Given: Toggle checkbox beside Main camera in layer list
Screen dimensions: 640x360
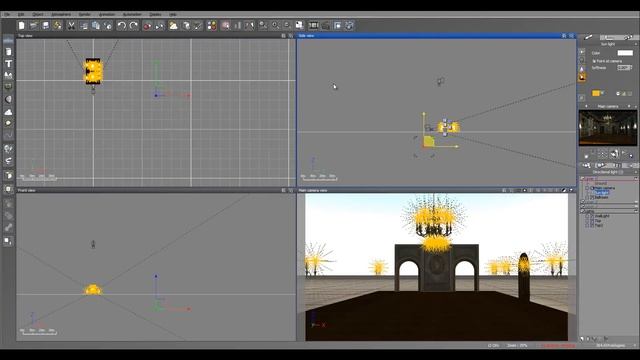Looking at the screenshot, I should click(587, 188).
